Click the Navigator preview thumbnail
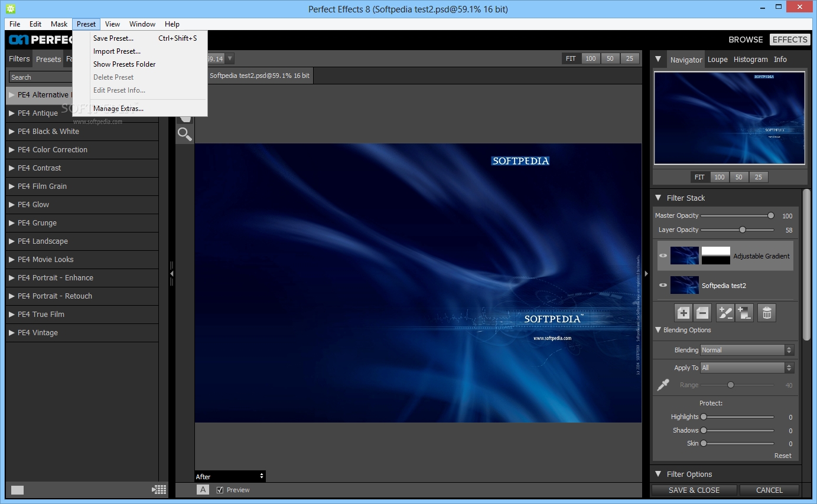This screenshot has width=817, height=504. point(730,118)
